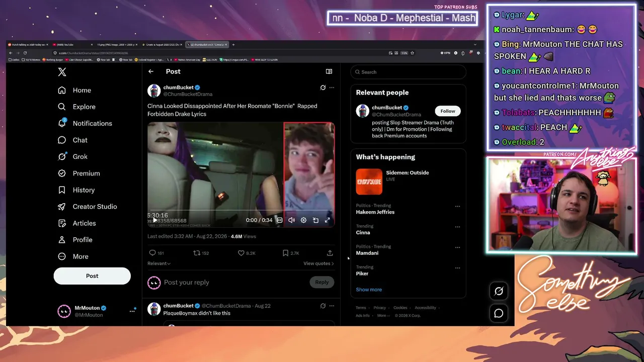Open options for the Piker trend
Viewport: 644px width, 362px height.
pos(457,268)
